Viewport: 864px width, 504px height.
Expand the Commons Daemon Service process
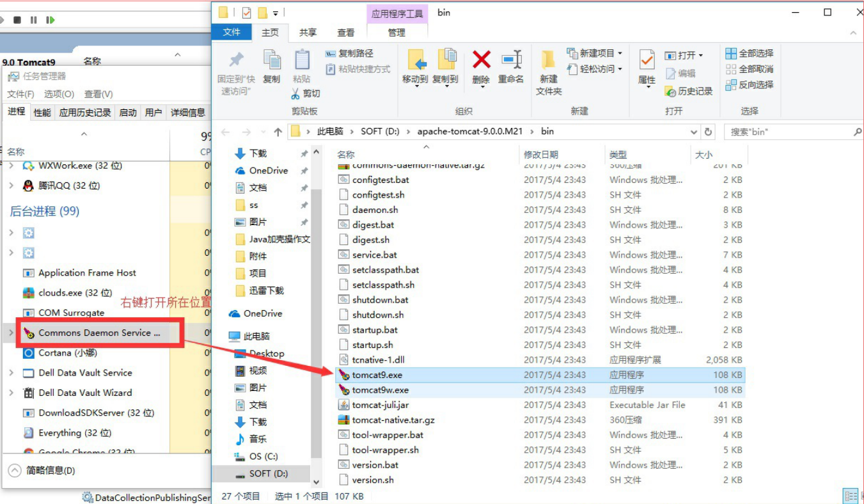point(12,333)
